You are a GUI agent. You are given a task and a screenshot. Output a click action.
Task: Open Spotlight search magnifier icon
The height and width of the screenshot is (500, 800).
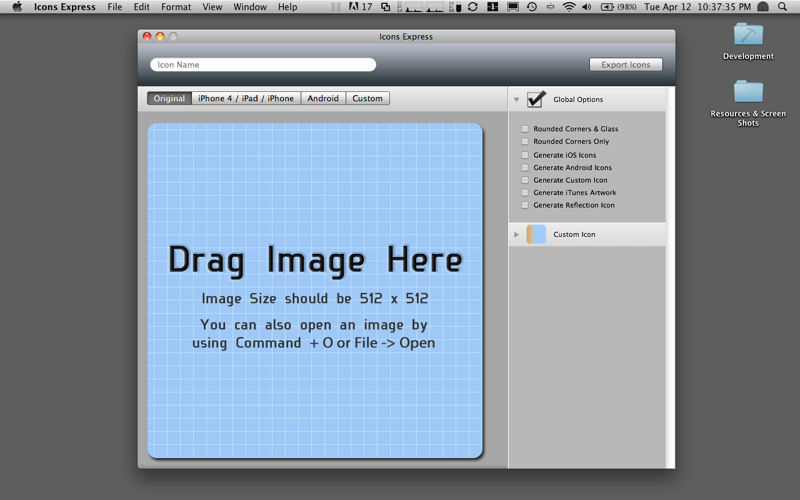click(x=782, y=7)
